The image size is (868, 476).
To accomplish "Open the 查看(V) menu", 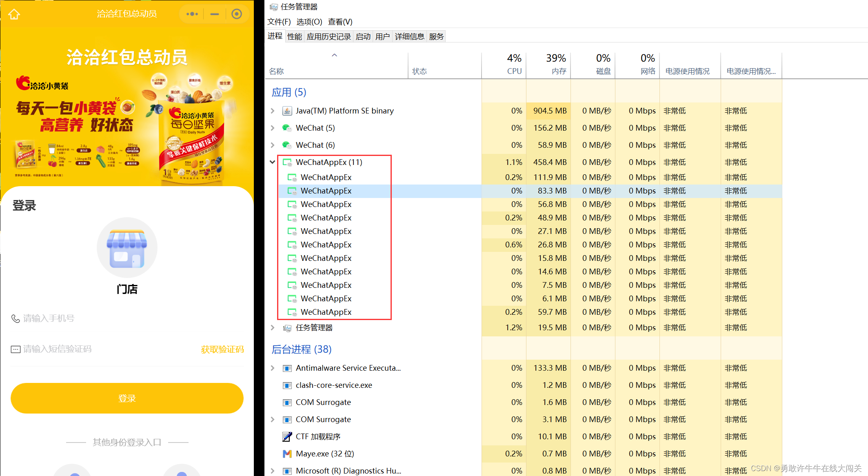I will click(340, 22).
